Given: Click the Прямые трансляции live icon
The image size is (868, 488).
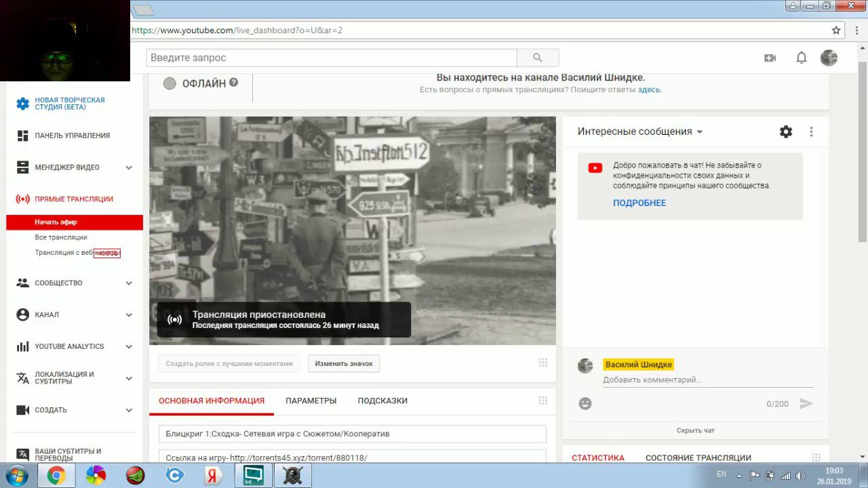Looking at the screenshot, I should point(23,199).
